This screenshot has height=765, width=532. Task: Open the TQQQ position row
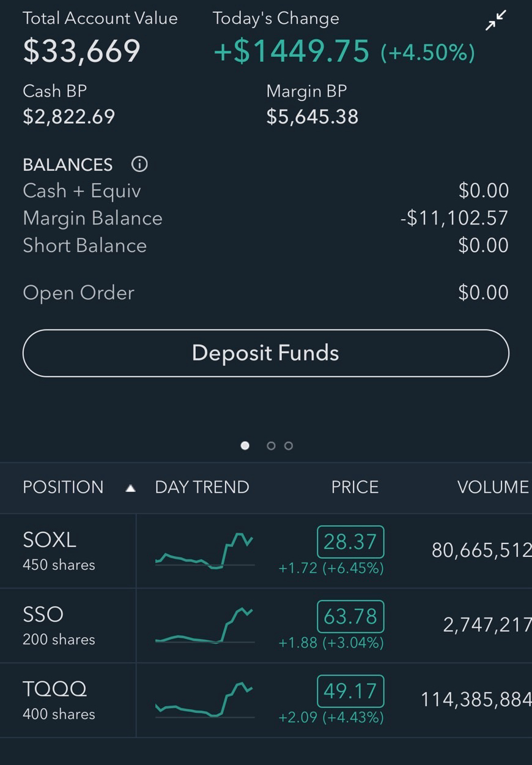click(x=266, y=700)
